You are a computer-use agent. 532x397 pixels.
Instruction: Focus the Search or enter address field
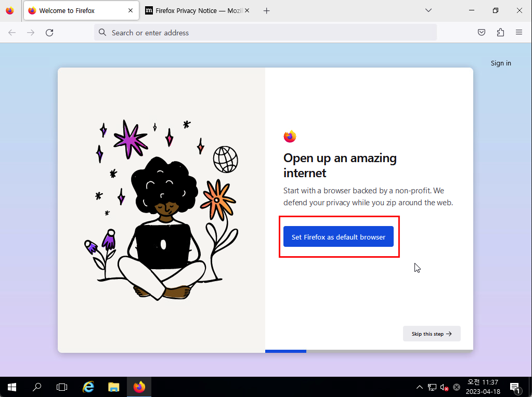coord(265,33)
